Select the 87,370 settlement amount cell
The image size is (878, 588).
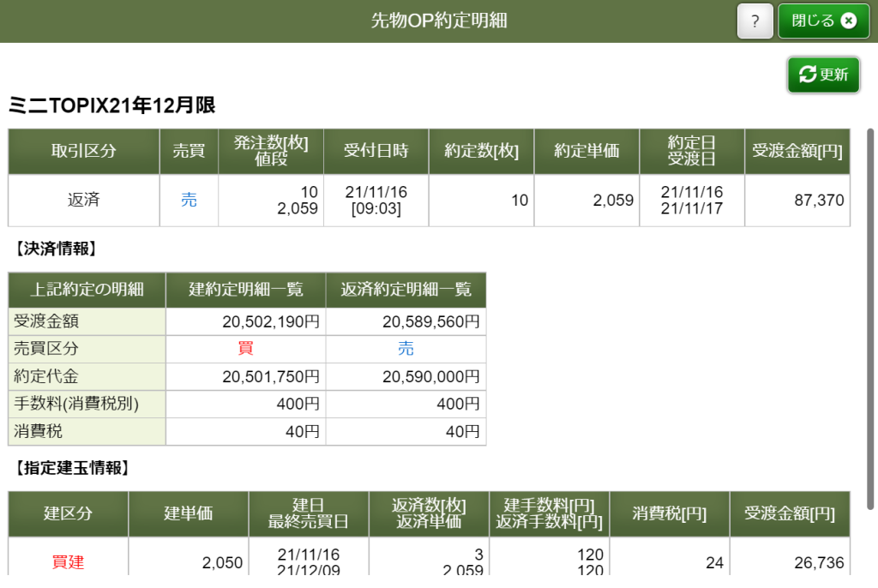coord(797,200)
